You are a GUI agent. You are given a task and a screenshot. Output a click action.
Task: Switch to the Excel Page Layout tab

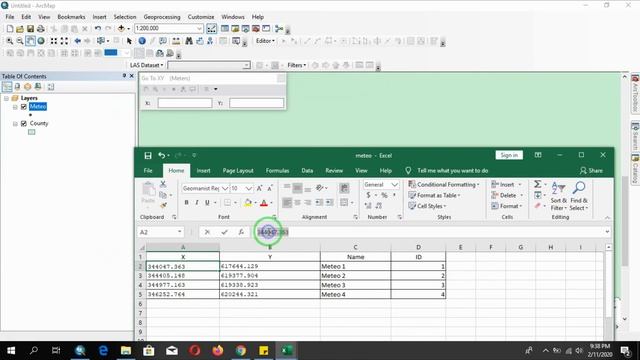pyautogui.click(x=238, y=171)
